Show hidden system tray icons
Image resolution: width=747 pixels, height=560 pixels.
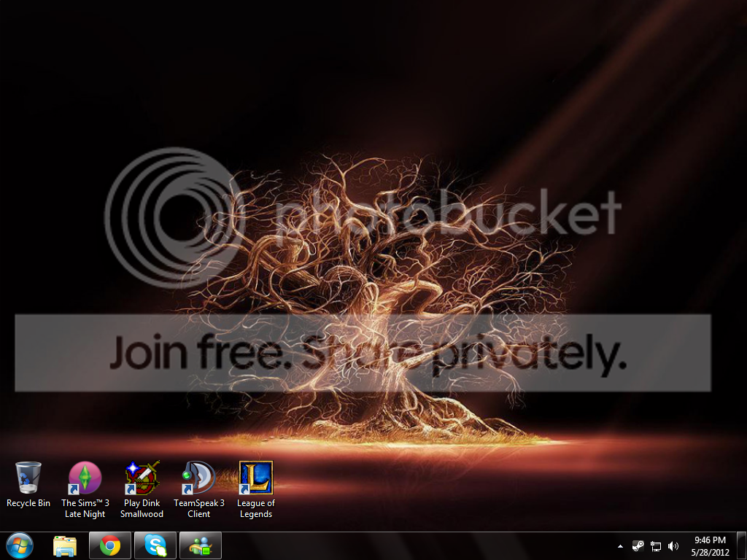pyautogui.click(x=620, y=546)
